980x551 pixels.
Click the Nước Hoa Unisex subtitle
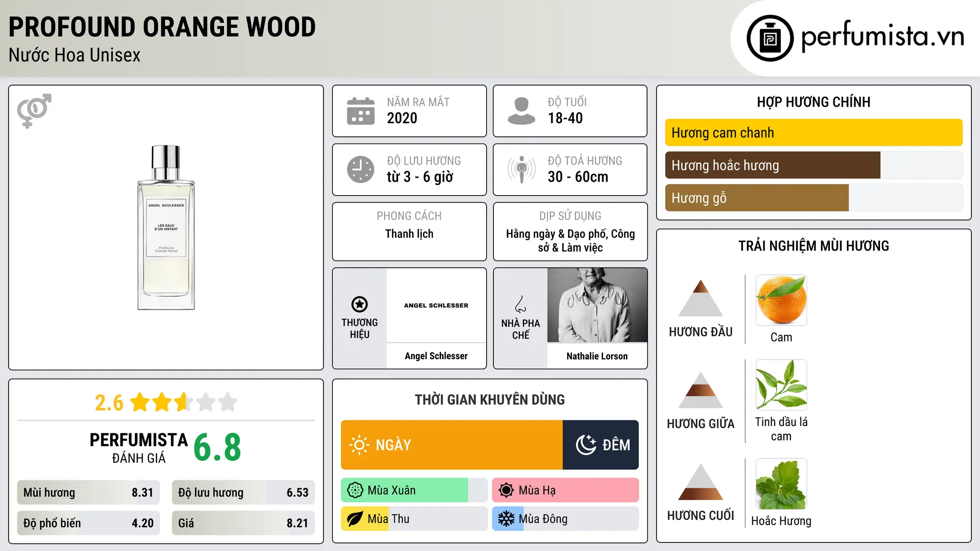[75, 55]
